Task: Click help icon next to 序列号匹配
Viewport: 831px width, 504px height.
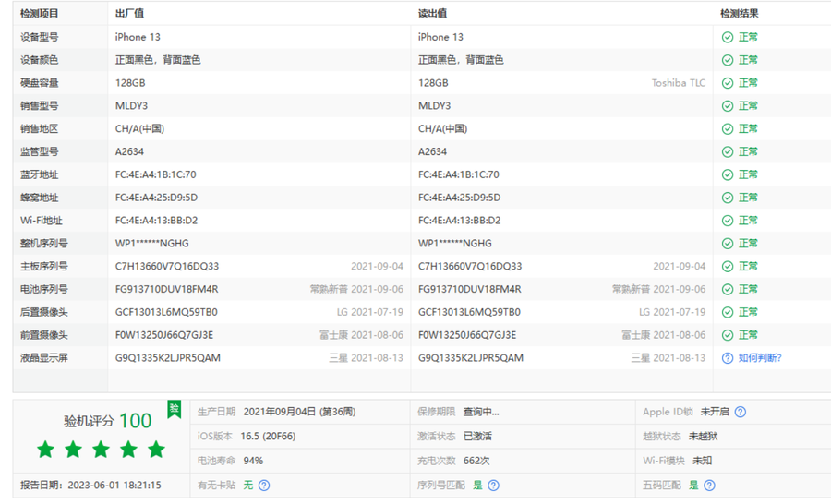Action: [493, 485]
